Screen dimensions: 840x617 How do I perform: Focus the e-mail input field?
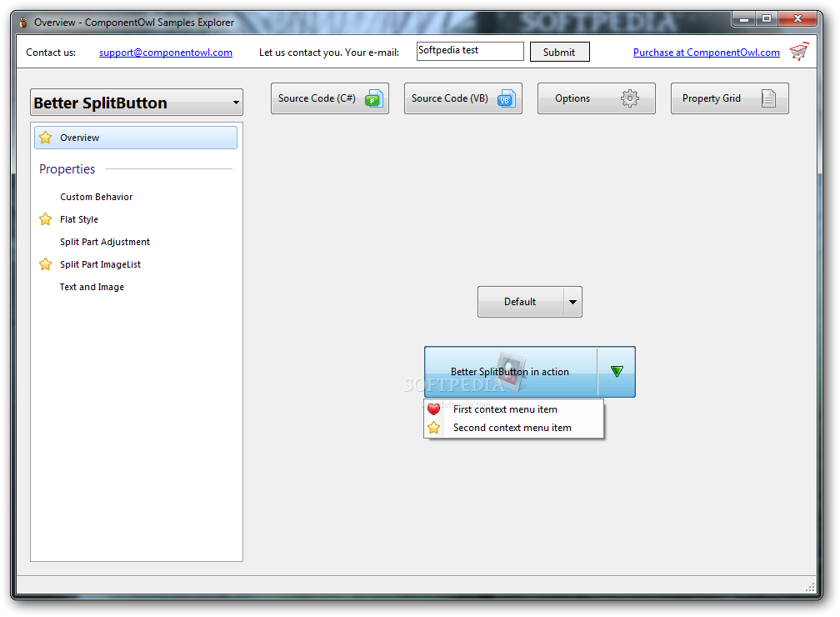tap(470, 51)
